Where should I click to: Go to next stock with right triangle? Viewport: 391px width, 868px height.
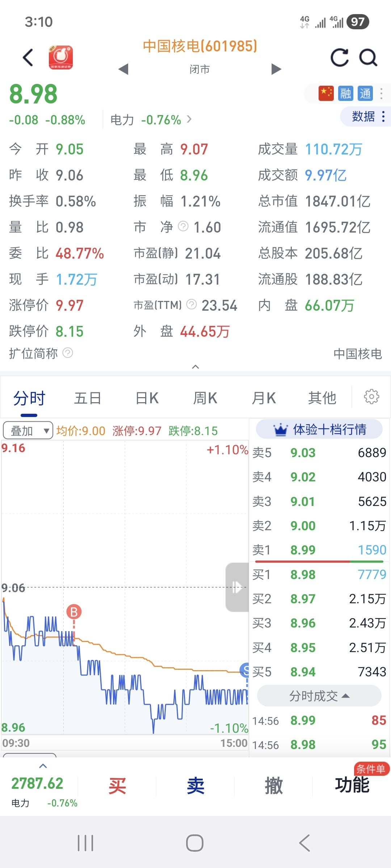point(276,69)
